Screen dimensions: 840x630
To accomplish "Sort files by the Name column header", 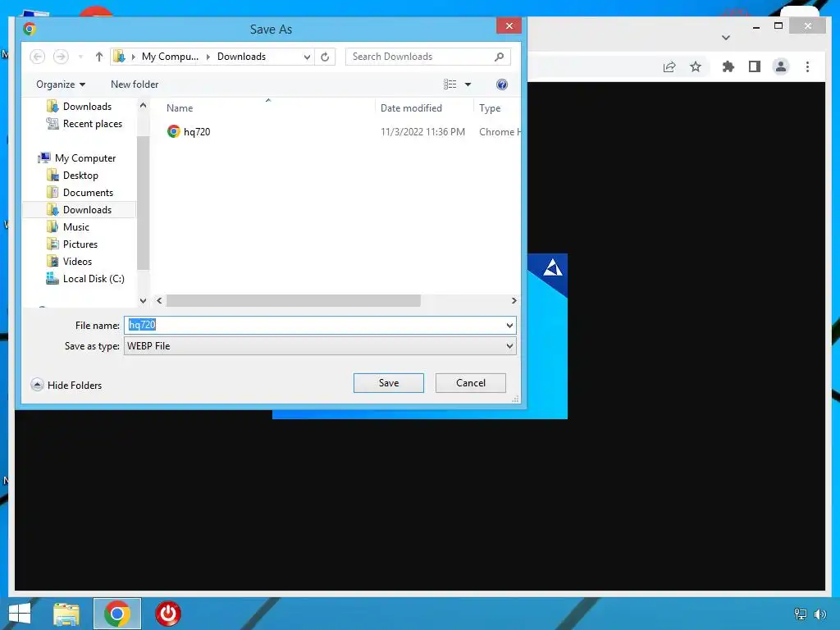I will (180, 107).
